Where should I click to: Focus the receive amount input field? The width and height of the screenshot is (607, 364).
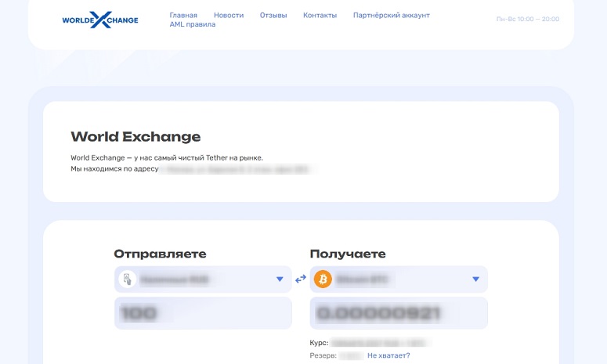click(x=399, y=313)
